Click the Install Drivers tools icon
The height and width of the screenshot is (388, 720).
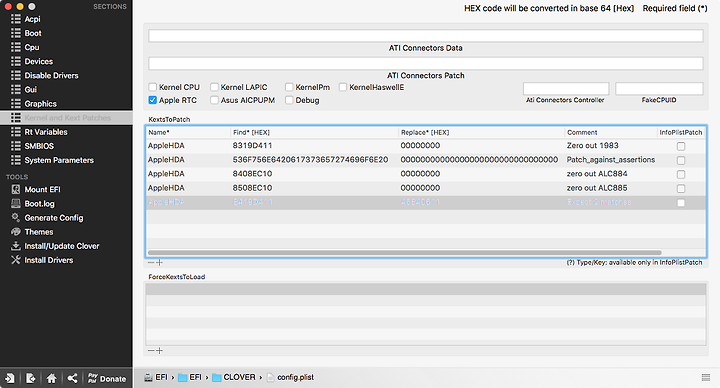click(x=16, y=260)
